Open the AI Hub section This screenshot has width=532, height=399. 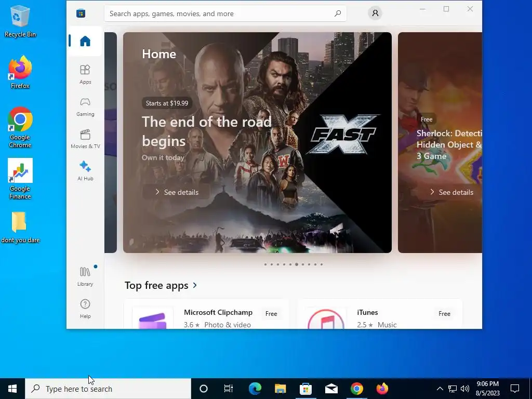pos(85,171)
